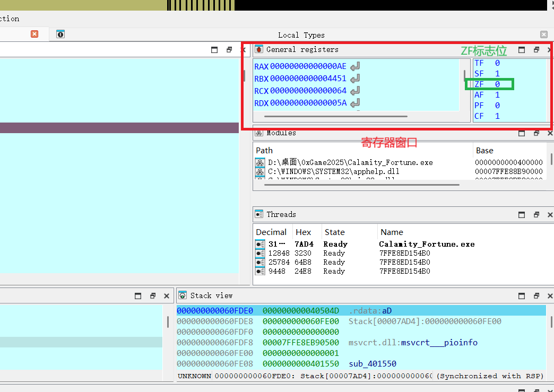Toggle the ZF flag value

pos(497,84)
